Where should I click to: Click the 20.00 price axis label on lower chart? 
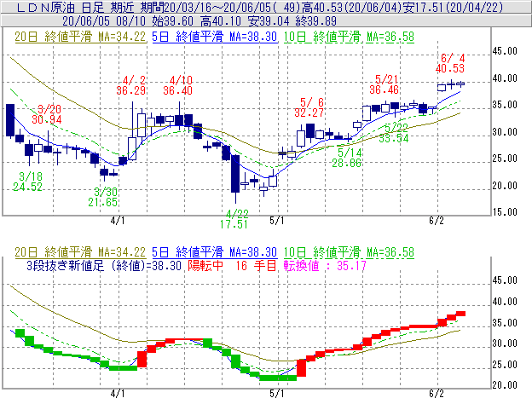pos(505,385)
